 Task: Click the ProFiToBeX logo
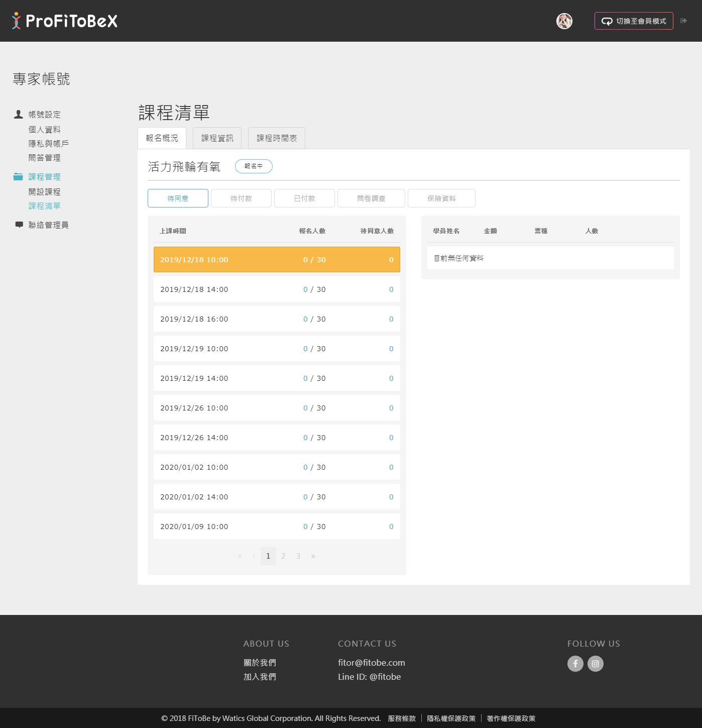click(x=65, y=21)
